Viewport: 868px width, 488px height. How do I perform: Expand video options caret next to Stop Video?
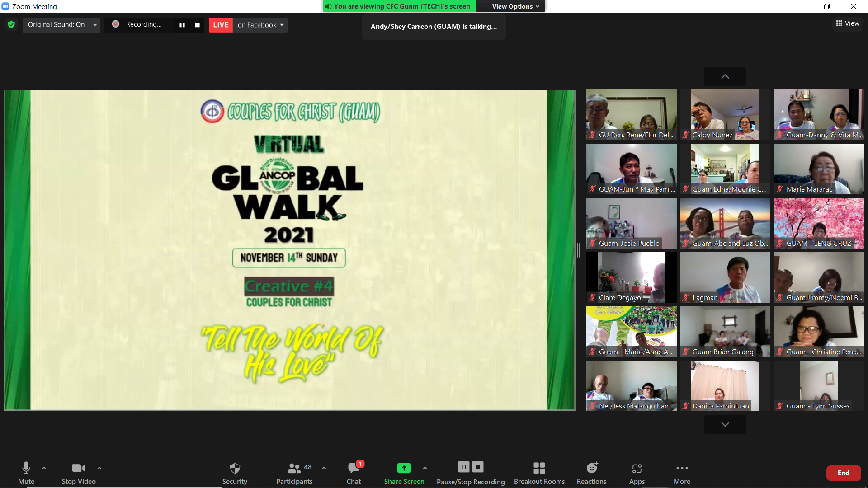[99, 468]
